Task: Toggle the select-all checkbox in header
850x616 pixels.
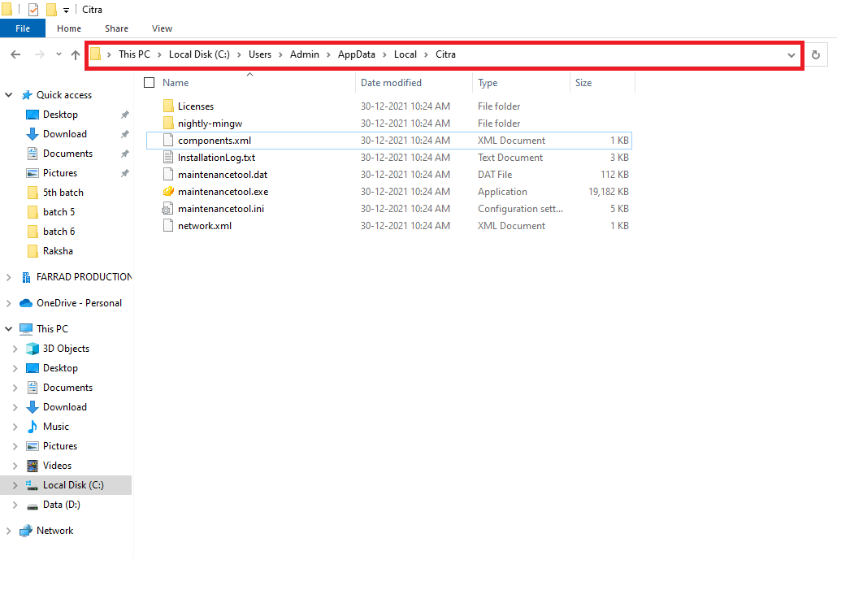Action: coord(149,83)
